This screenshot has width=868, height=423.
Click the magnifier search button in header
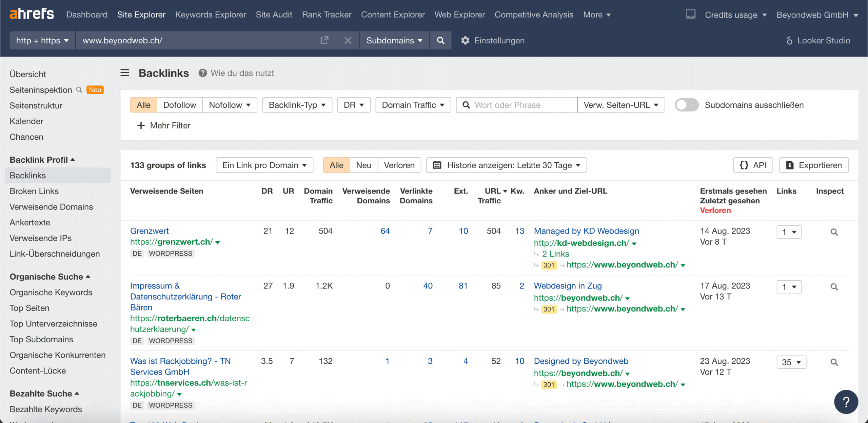440,40
